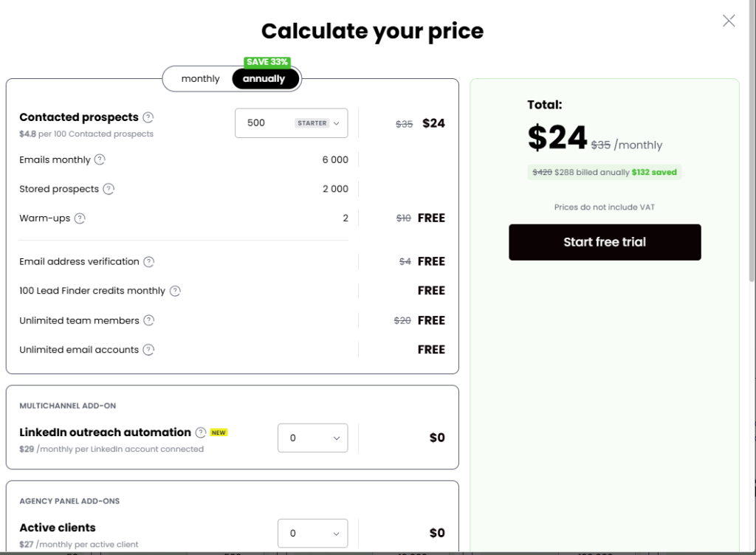Select the annually billing option
The image size is (756, 555).
point(265,78)
